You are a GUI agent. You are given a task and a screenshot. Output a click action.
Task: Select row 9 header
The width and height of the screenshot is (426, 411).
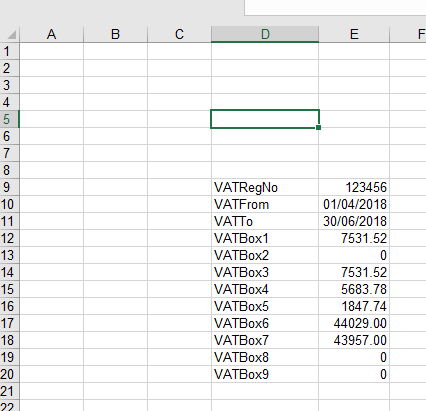click(x=10, y=187)
